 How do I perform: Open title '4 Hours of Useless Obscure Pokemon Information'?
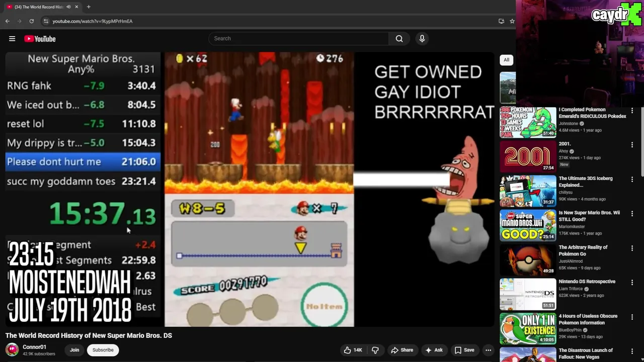(588, 319)
